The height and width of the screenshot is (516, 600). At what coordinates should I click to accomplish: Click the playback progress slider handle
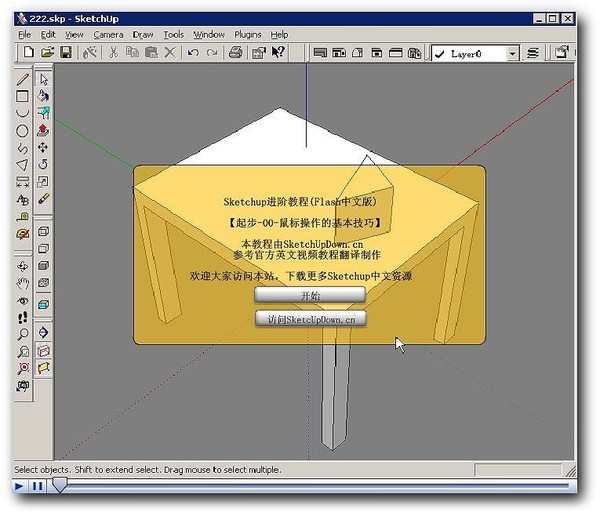coord(60,485)
